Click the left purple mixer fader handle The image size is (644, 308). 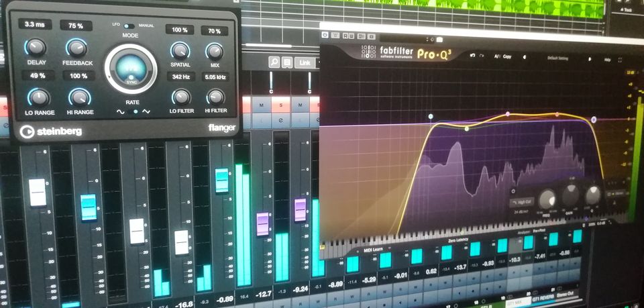(x=263, y=224)
